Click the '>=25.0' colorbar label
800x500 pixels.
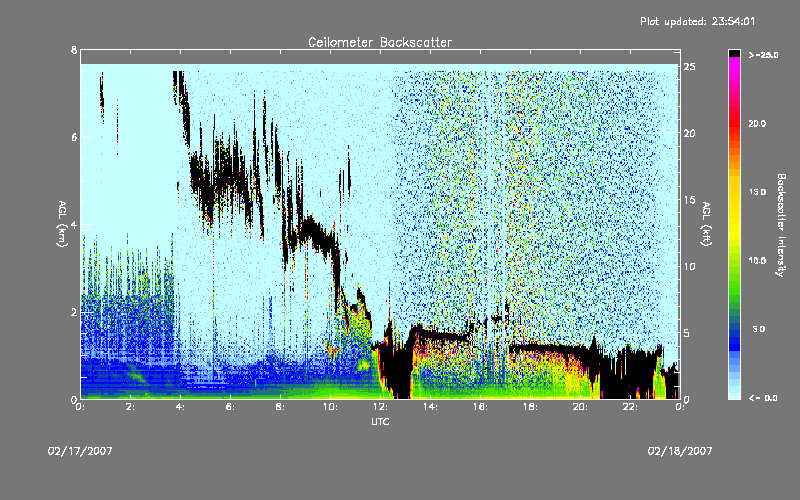[763, 55]
